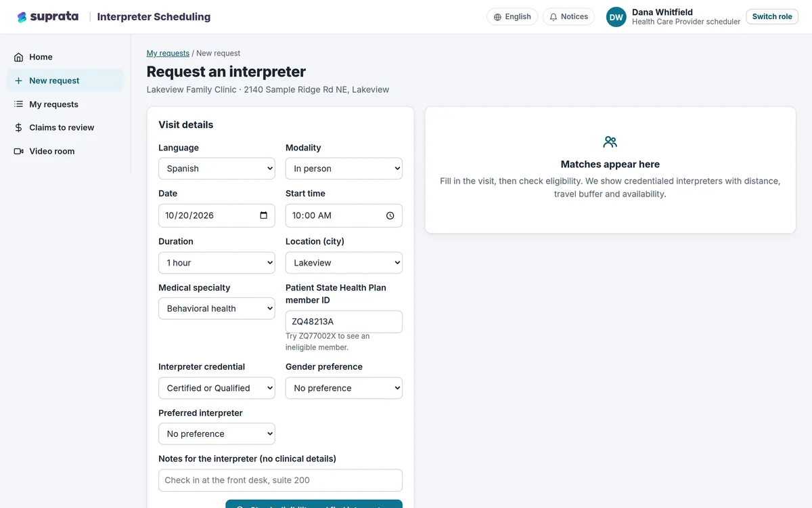The height and width of the screenshot is (508, 812).
Task: Click the "Interpreter Scheduling" header title
Action: [154, 17]
